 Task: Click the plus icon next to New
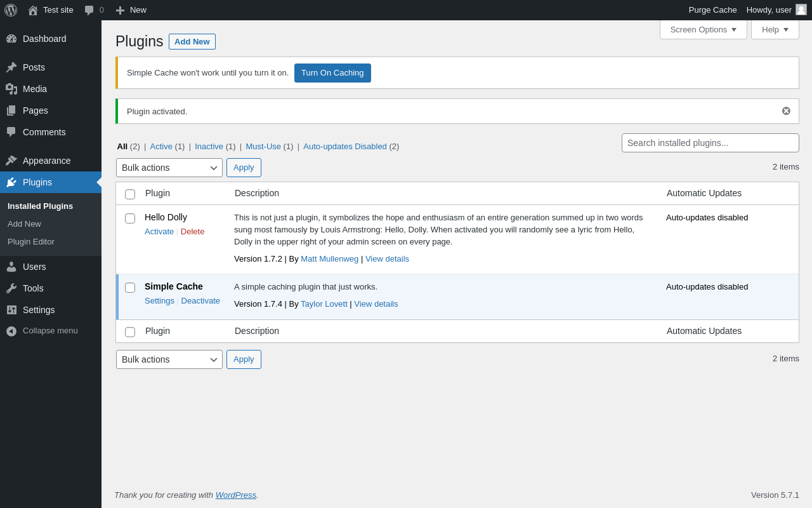pyautogui.click(x=120, y=10)
